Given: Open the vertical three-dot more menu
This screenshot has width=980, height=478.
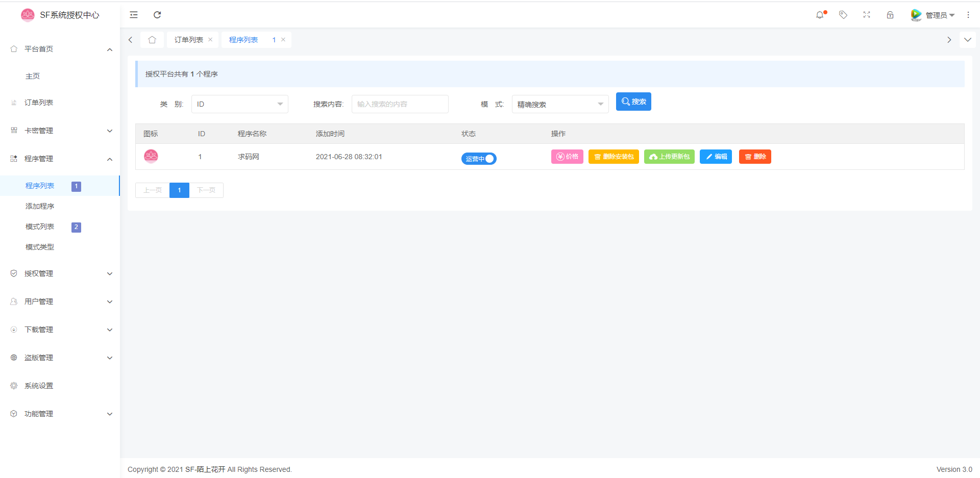Looking at the screenshot, I should pyautogui.click(x=968, y=15).
